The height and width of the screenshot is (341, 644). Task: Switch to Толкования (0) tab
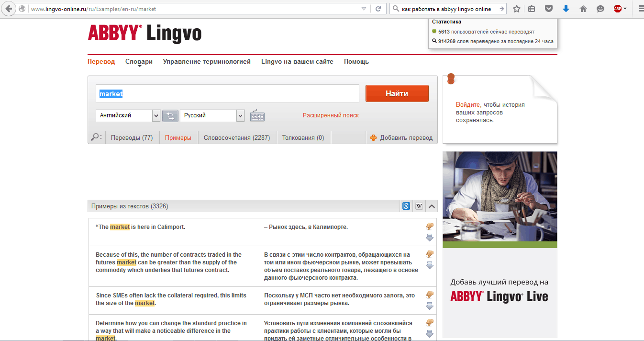pyautogui.click(x=303, y=137)
